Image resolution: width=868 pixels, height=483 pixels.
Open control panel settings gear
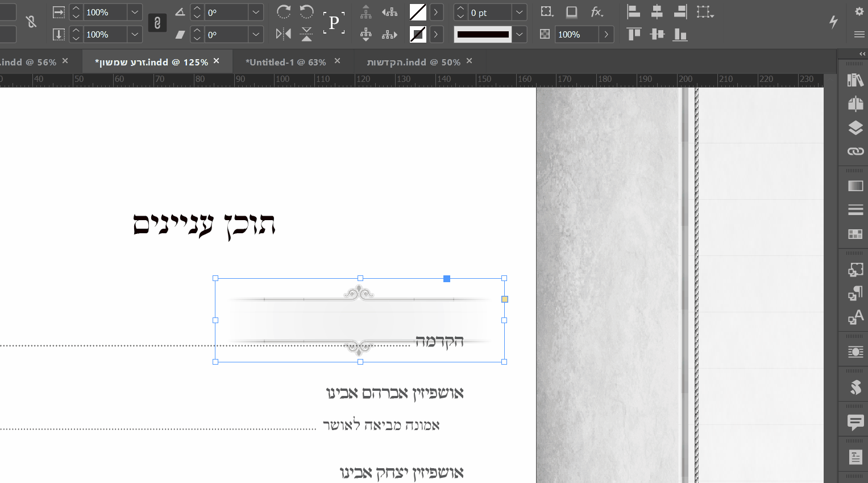click(859, 11)
